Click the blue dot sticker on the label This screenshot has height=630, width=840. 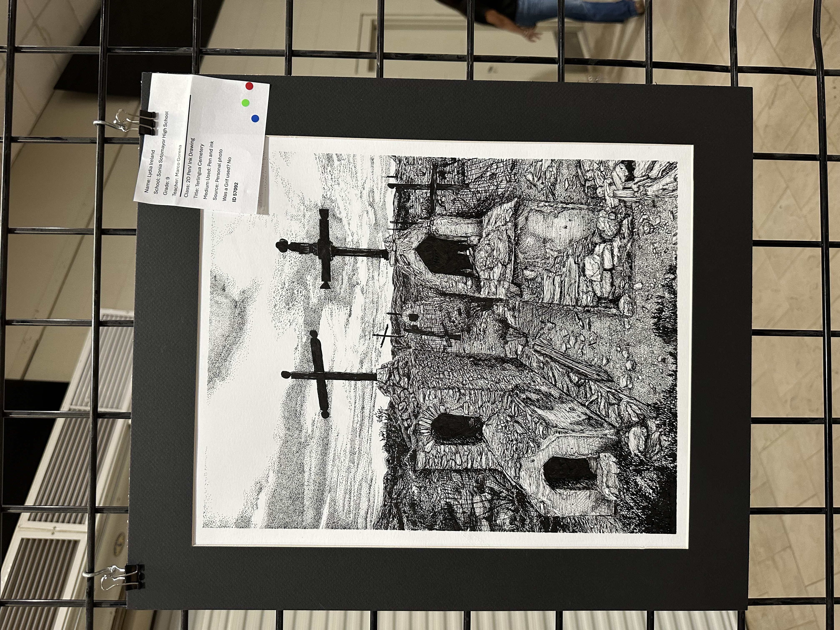pos(255,119)
